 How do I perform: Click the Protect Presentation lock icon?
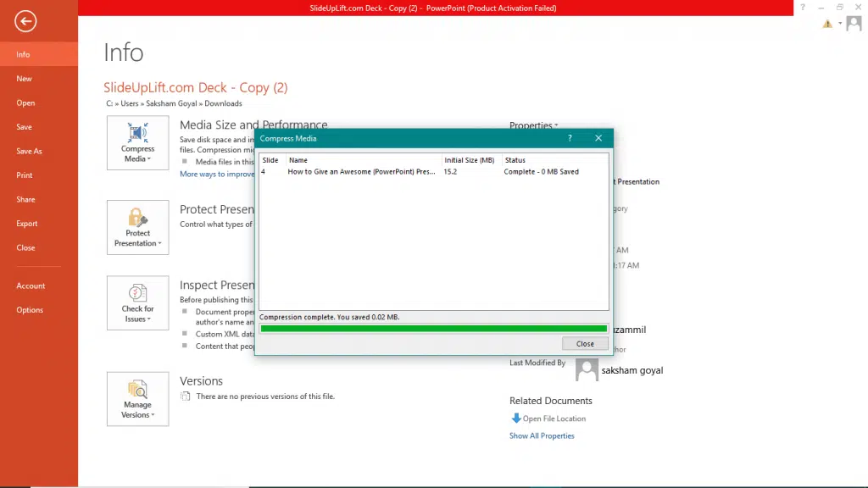tap(137, 217)
